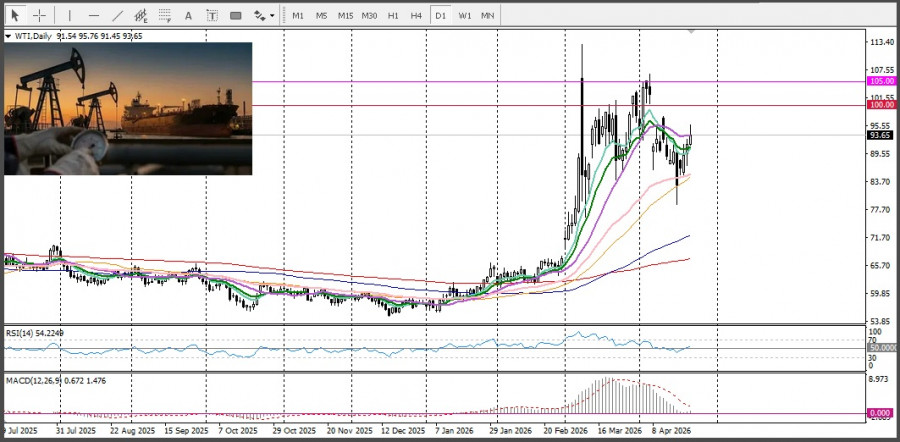Open the arrows and shapes dropdown
Viewport: 900px width, 442px height.
tap(264, 15)
